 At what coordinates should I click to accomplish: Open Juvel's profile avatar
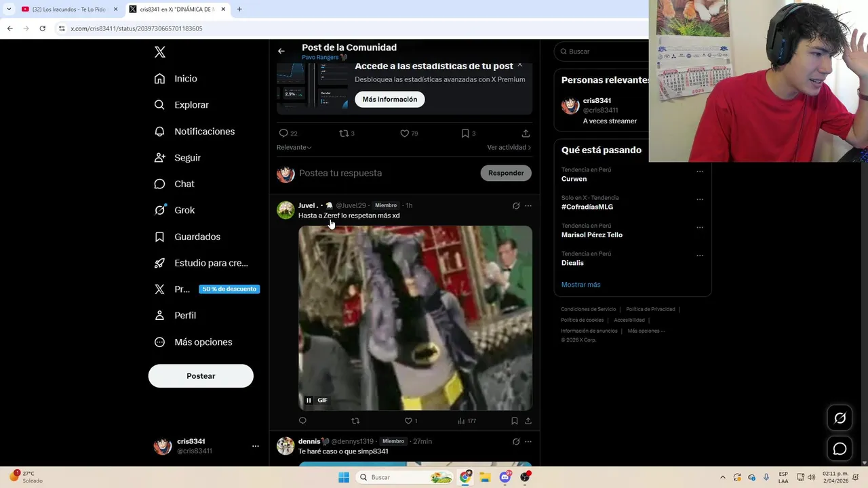tap(285, 209)
